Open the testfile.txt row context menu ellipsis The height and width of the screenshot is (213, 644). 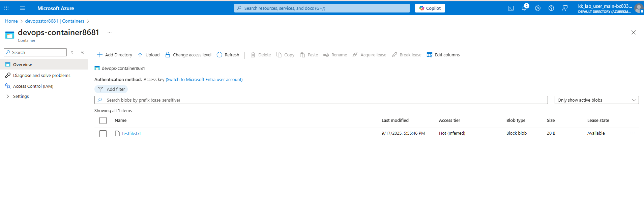(x=632, y=133)
